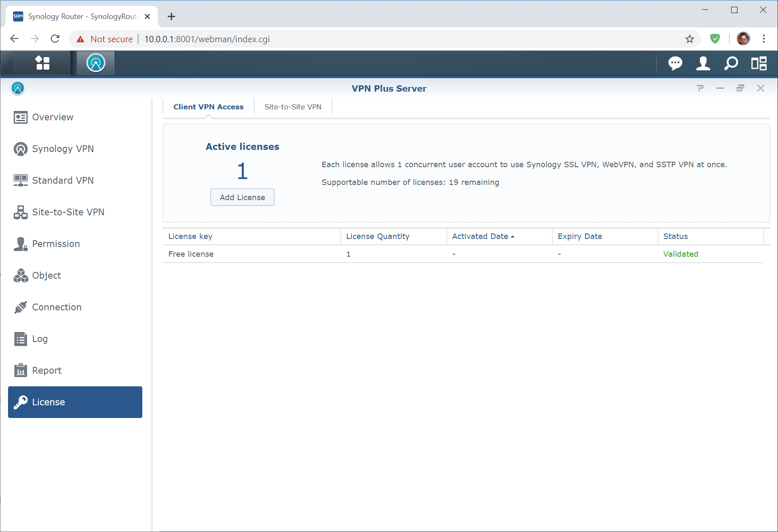Open Standard VPN section

75,180
